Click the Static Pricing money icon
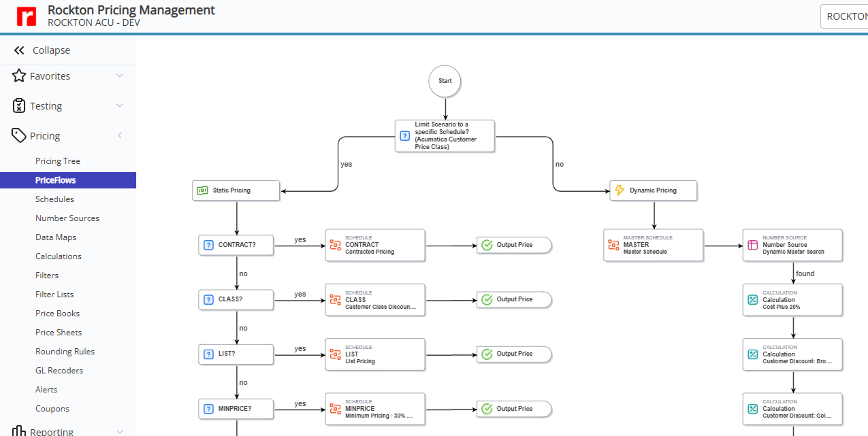 coord(202,190)
